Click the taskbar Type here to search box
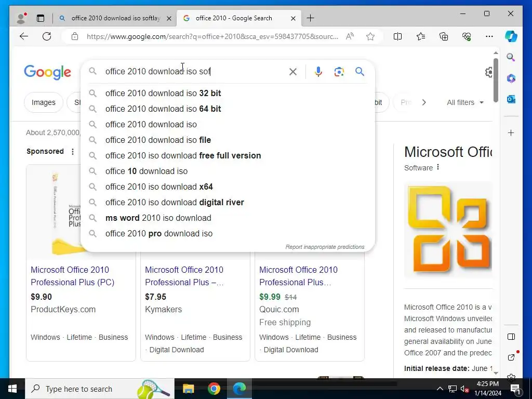 coord(99,389)
